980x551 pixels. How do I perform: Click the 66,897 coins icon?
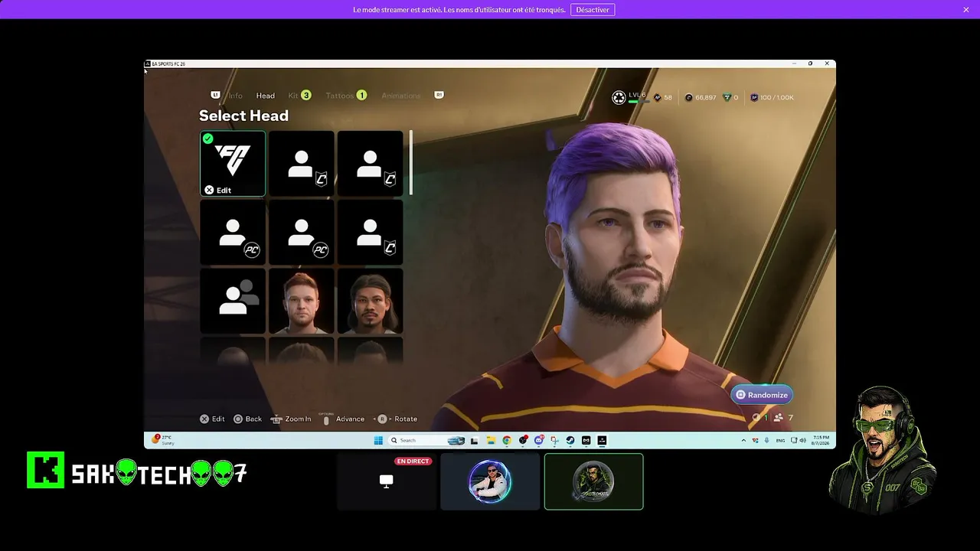click(688, 98)
